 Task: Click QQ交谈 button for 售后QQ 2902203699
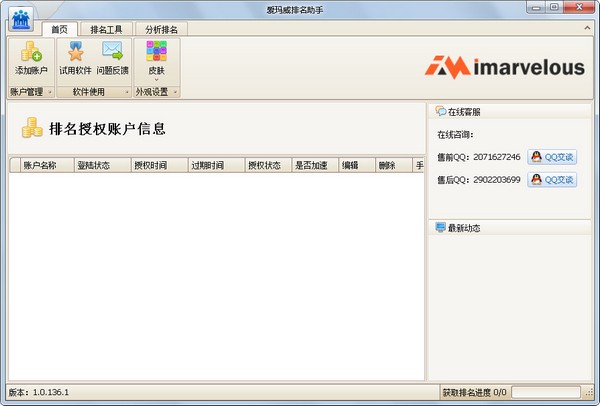tap(552, 179)
